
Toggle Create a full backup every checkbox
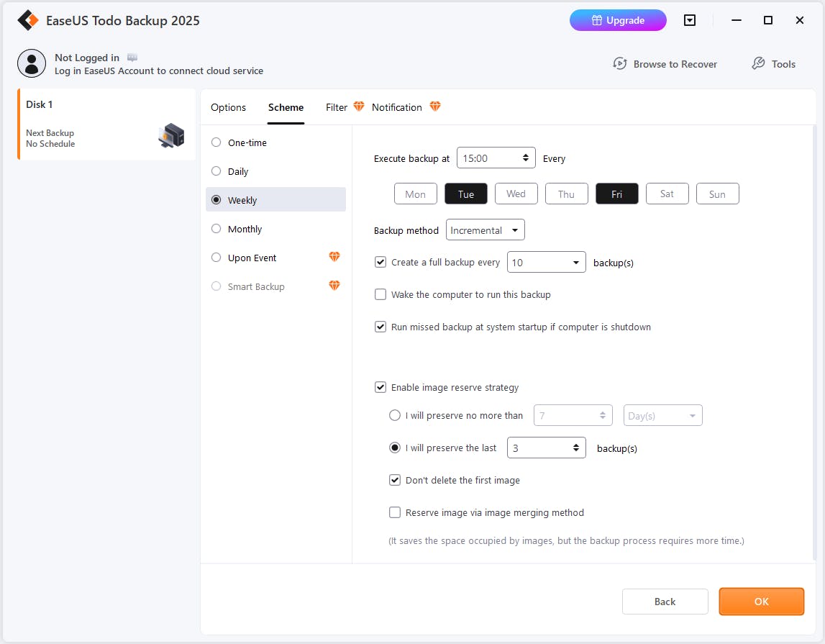380,262
